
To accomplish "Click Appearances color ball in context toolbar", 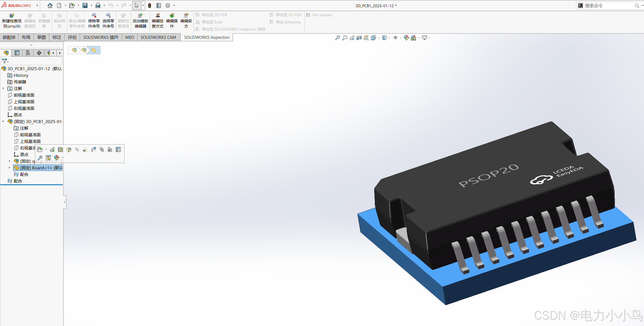I will (x=57, y=158).
